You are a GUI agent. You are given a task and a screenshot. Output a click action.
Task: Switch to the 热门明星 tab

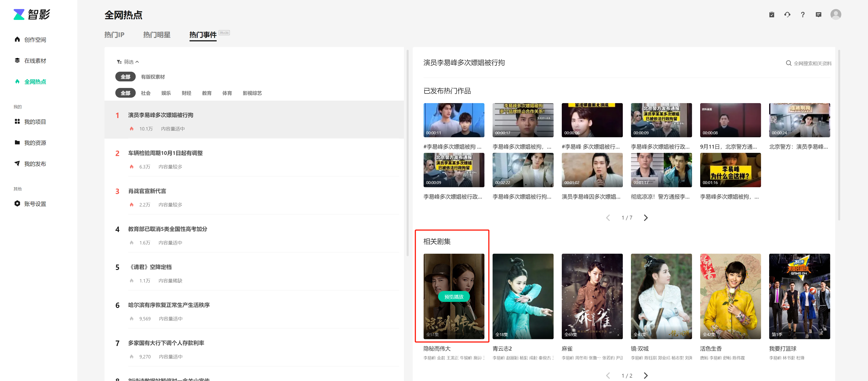[x=157, y=35]
